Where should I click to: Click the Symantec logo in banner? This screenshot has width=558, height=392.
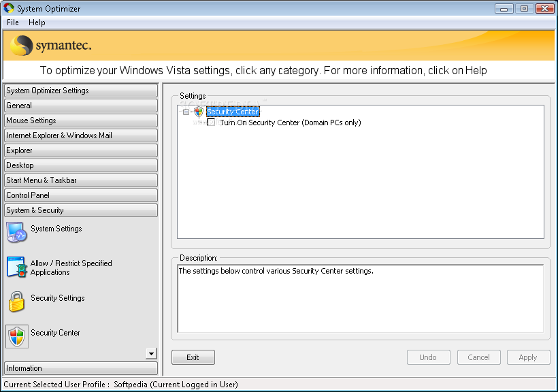pyautogui.click(x=50, y=45)
